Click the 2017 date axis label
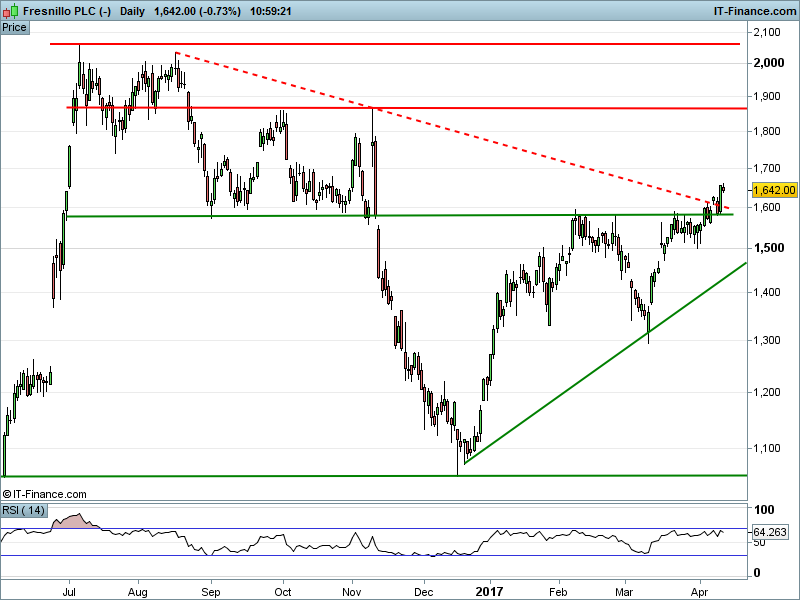 (489, 592)
